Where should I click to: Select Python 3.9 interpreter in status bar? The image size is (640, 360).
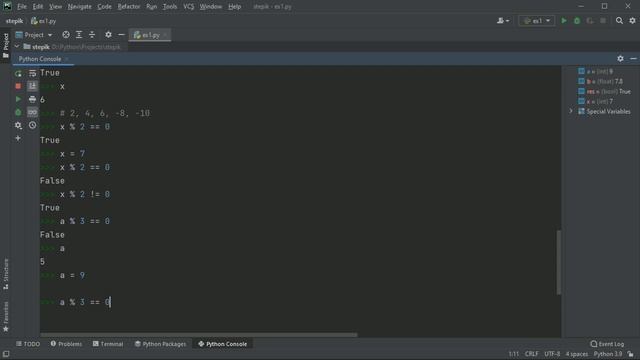coord(608,354)
